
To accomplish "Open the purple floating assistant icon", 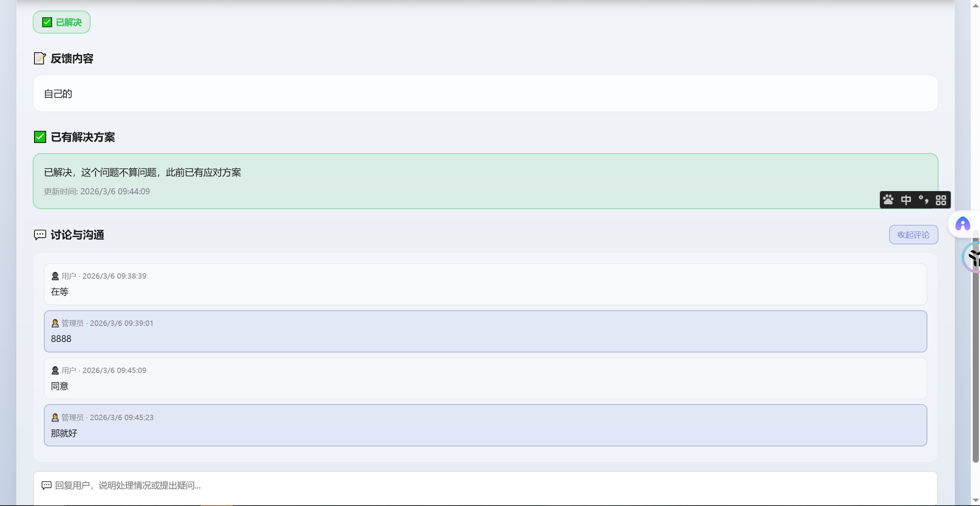I will point(962,224).
